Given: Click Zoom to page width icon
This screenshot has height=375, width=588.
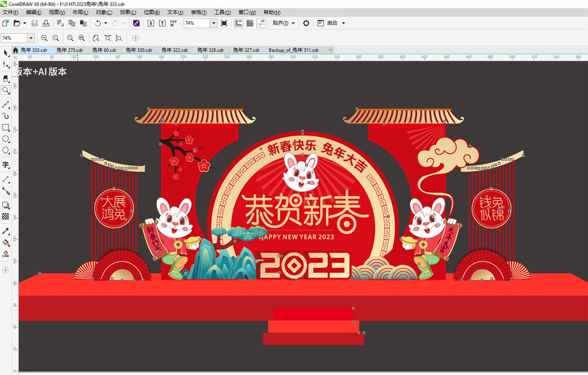Looking at the screenshot, I should coord(108,38).
